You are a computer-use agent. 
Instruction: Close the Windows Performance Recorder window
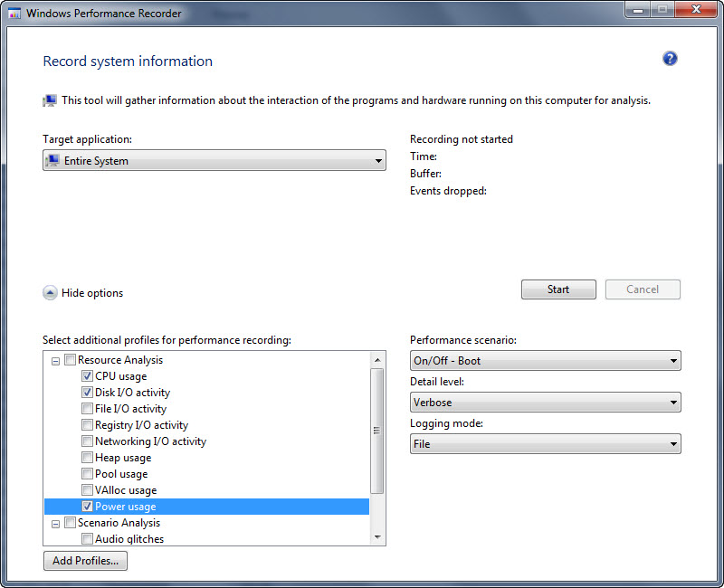[x=696, y=9]
